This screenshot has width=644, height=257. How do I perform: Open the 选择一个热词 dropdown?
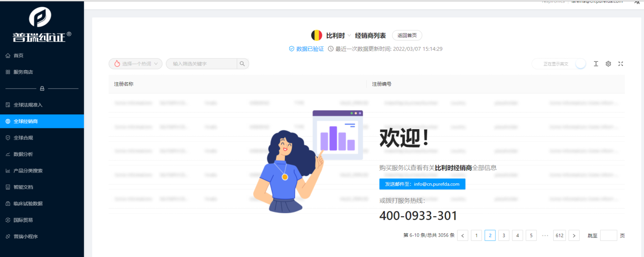pos(136,64)
